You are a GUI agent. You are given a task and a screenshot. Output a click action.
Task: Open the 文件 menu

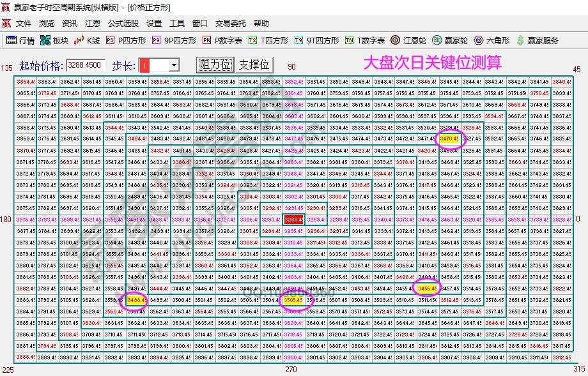[x=22, y=24]
